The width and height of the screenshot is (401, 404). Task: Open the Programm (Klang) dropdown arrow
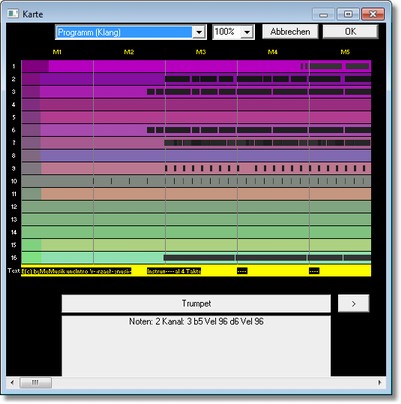pos(199,32)
